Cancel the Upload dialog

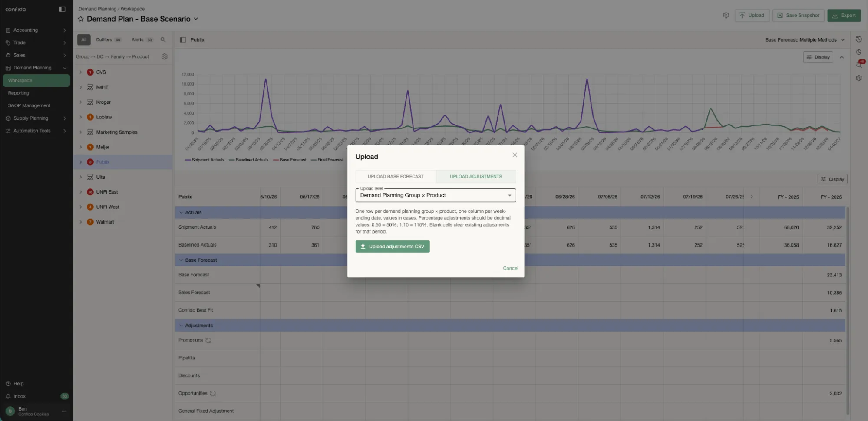(x=510, y=269)
